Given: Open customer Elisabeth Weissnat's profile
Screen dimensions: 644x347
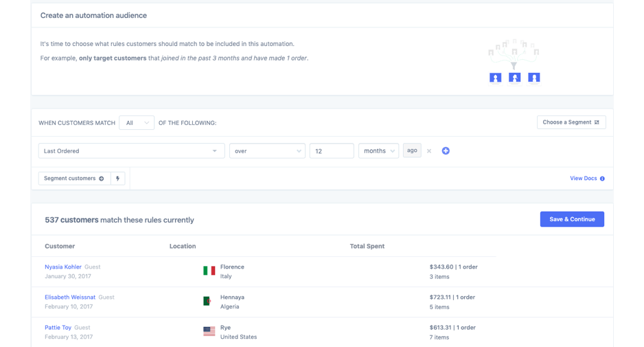Looking at the screenshot, I should coord(70,297).
